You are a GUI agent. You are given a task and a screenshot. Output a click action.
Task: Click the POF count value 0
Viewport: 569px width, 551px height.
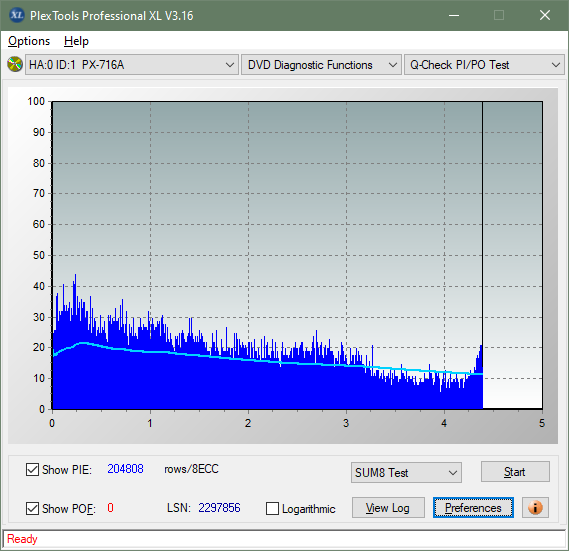click(110, 508)
